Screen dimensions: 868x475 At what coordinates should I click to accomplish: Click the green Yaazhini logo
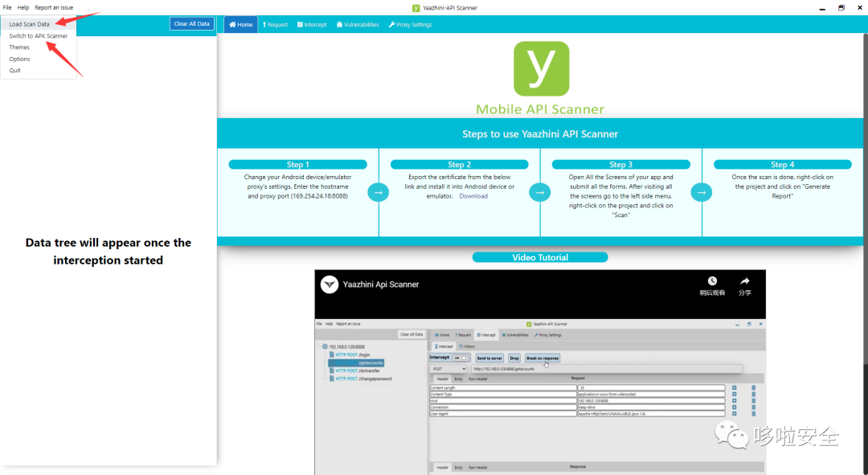[541, 68]
